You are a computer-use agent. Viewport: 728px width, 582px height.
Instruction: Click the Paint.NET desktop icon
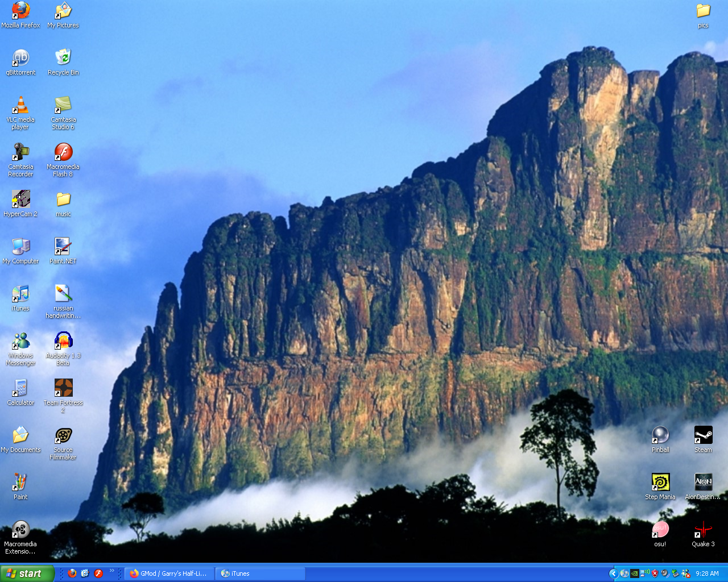click(x=63, y=247)
